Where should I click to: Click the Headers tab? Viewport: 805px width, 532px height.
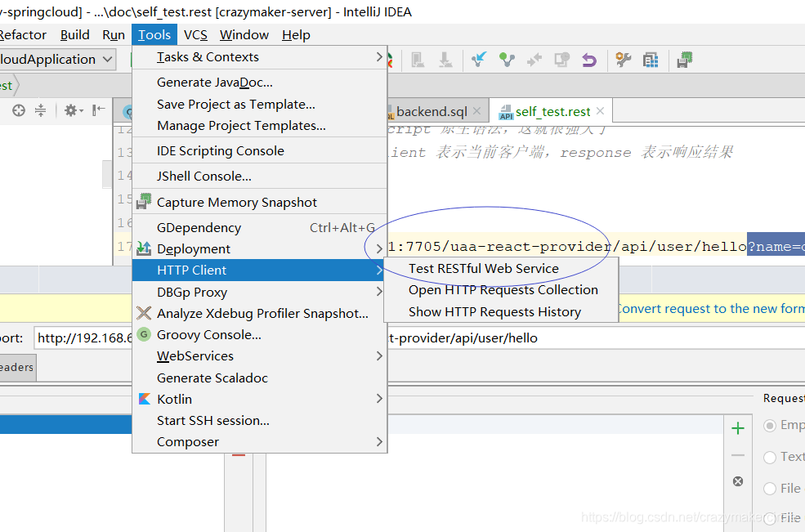pyautogui.click(x=17, y=367)
